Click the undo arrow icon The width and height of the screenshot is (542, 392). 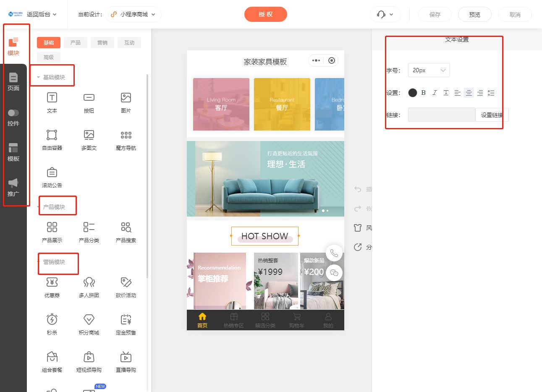[358, 189]
